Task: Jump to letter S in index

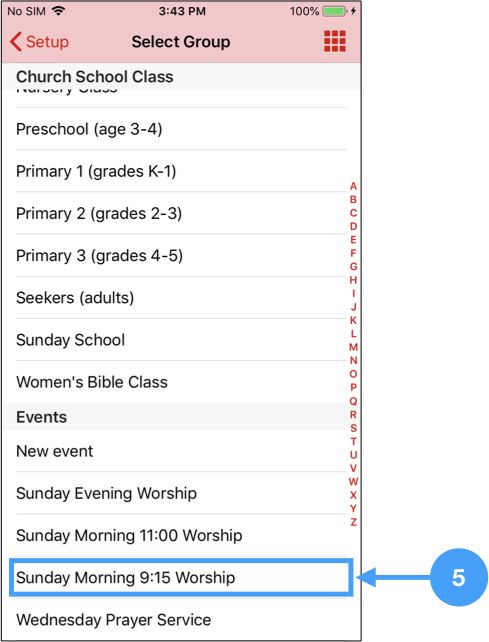Action: pos(353,428)
